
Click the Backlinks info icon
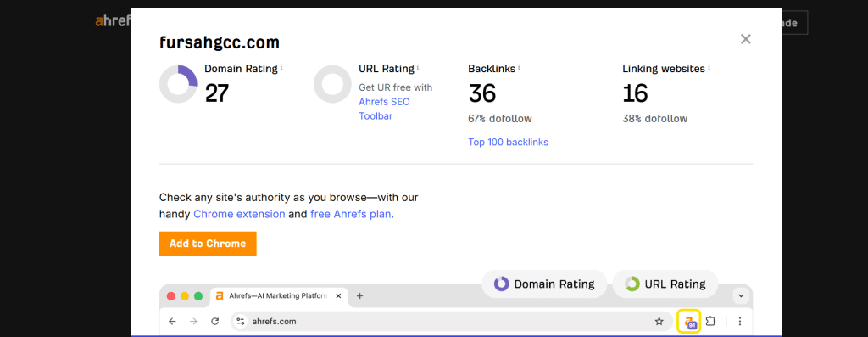[x=520, y=67]
